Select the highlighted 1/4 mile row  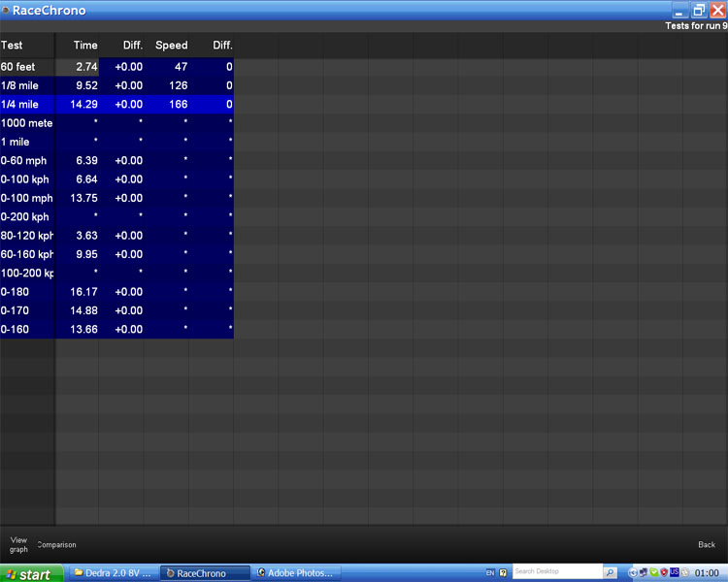click(27, 104)
